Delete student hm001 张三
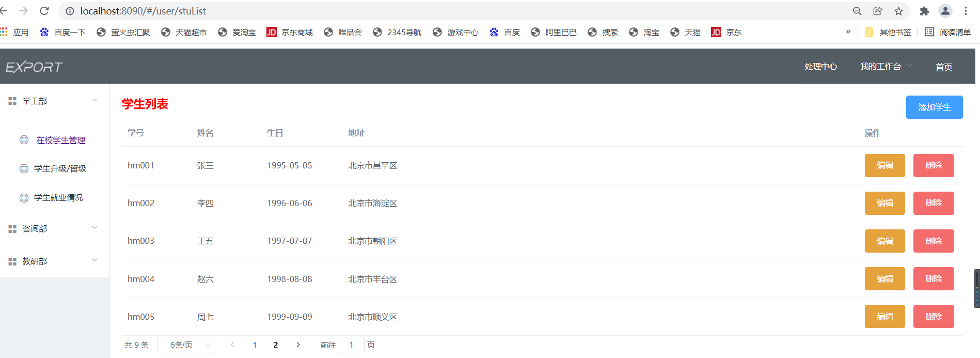The height and width of the screenshot is (358, 980). click(934, 165)
